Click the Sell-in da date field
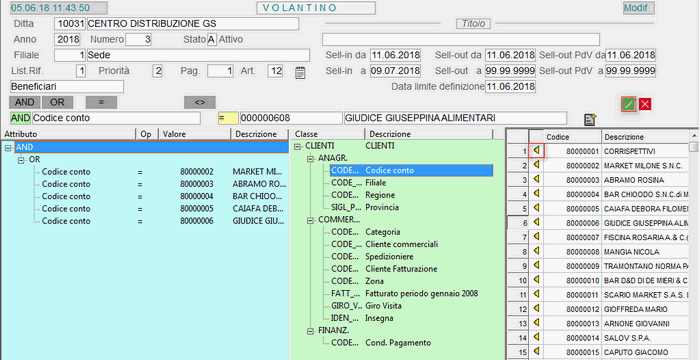 [395, 55]
